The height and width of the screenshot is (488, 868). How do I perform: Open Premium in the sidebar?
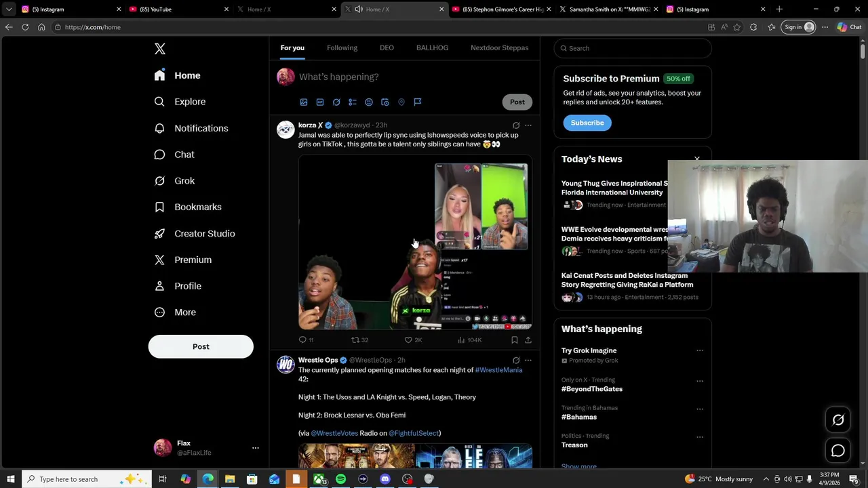(183, 260)
